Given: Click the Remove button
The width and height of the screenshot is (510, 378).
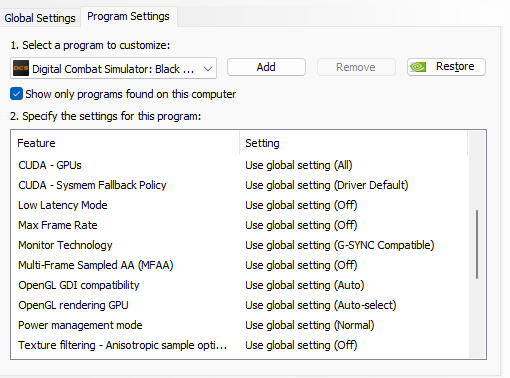Looking at the screenshot, I should (356, 67).
